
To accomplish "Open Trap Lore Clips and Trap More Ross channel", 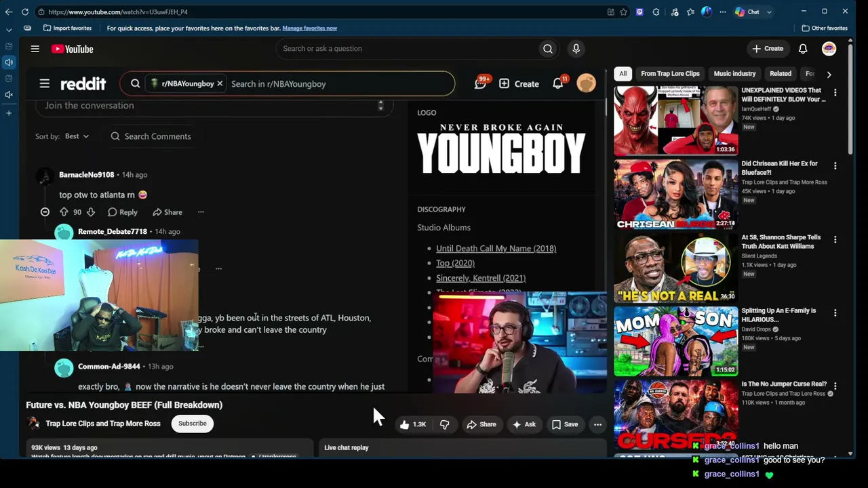I will pos(103,424).
